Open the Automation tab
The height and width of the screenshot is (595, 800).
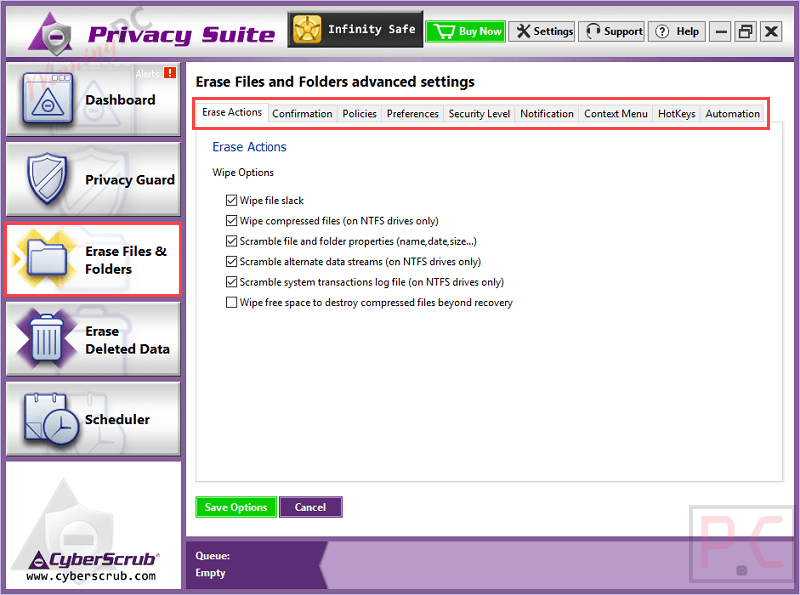click(733, 113)
